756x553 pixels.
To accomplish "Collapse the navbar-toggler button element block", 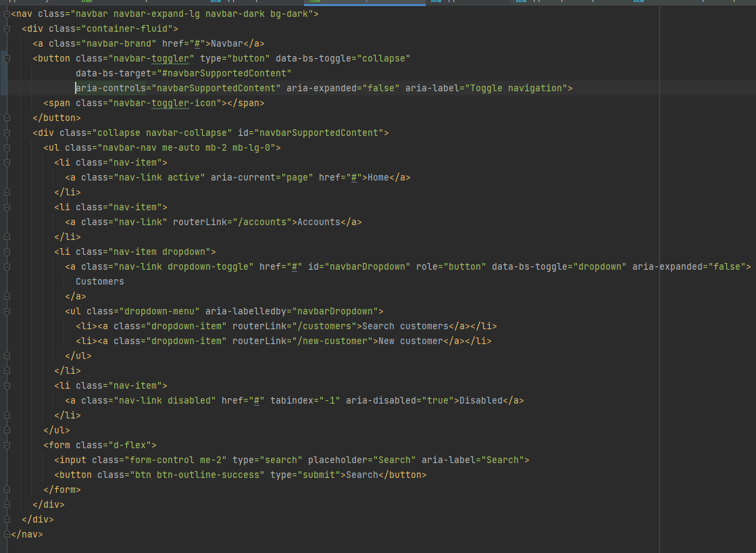I will (6, 58).
